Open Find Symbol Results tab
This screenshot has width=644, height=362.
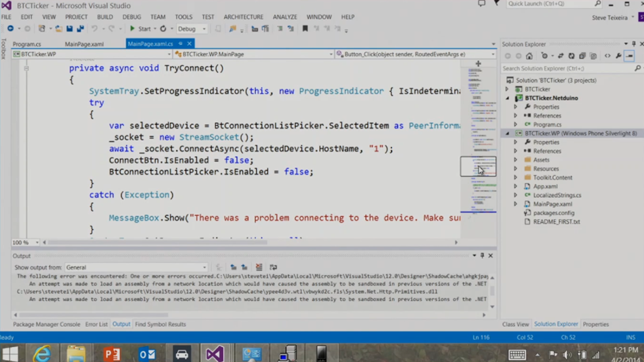160,324
